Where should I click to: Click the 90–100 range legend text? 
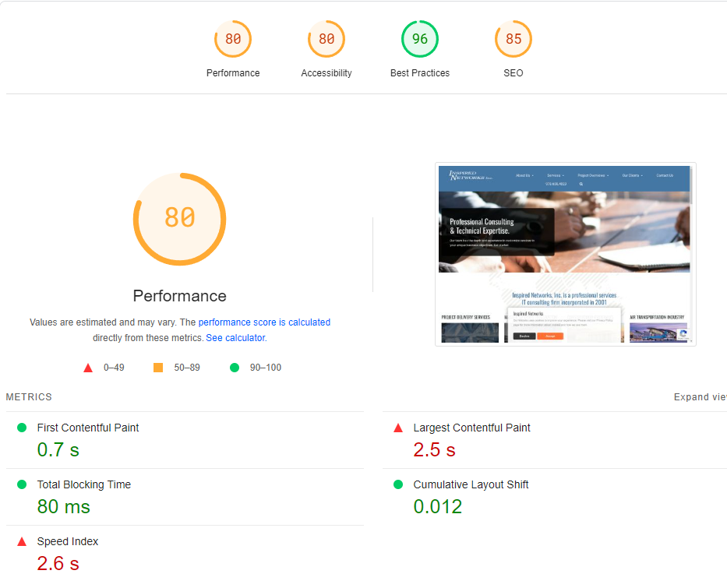265,368
